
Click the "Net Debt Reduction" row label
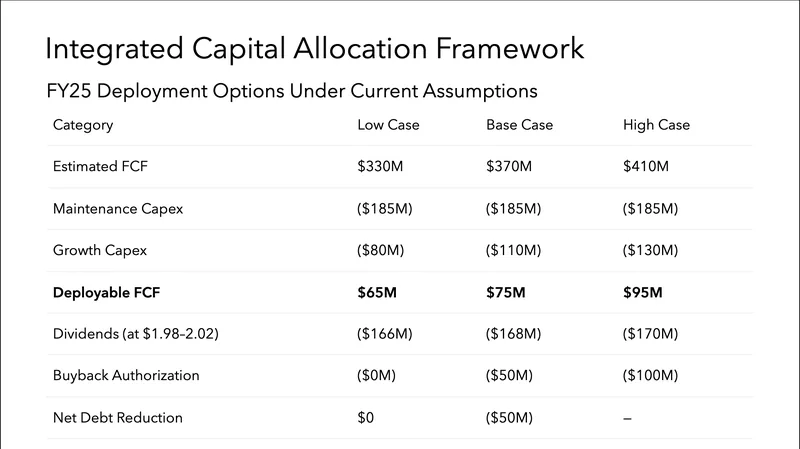118,417
